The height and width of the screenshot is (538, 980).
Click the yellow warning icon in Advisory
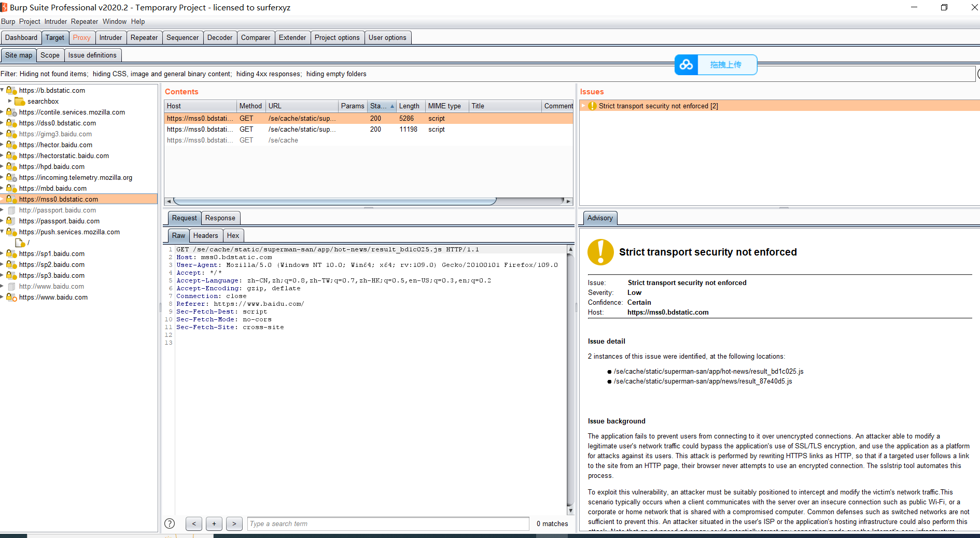click(x=600, y=252)
